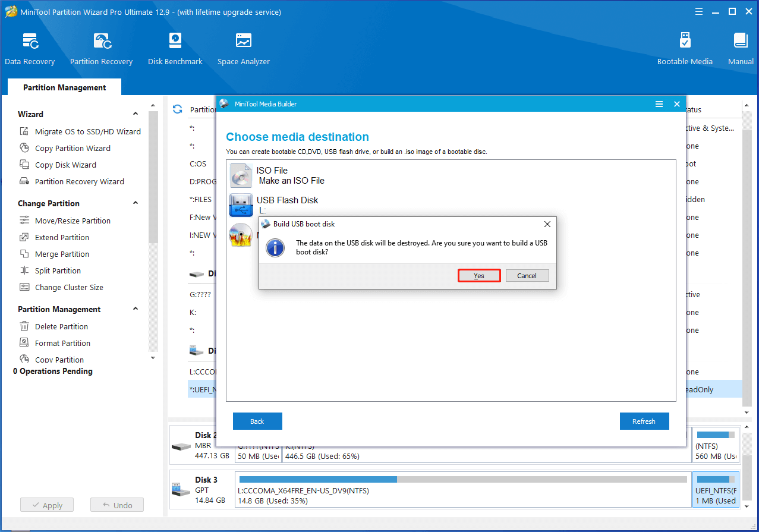Click sidebar scroll down arrow
The width and height of the screenshot is (759, 532).
[x=153, y=358]
